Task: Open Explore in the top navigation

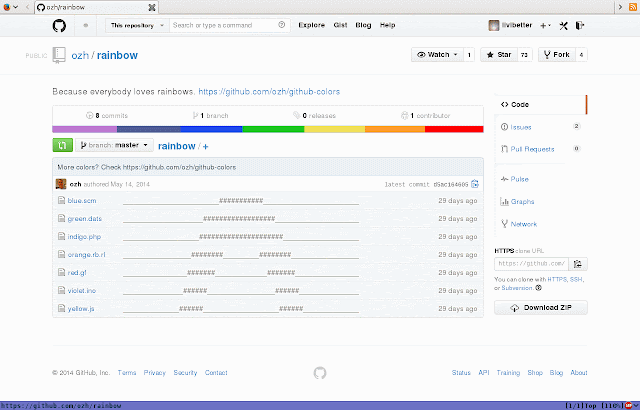Action: (x=311, y=25)
